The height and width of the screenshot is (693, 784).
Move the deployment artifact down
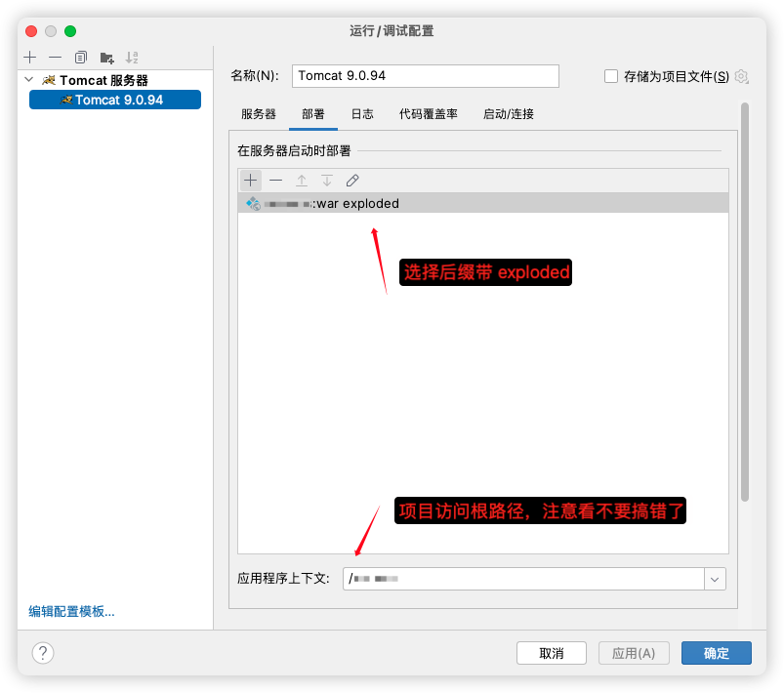(x=327, y=180)
